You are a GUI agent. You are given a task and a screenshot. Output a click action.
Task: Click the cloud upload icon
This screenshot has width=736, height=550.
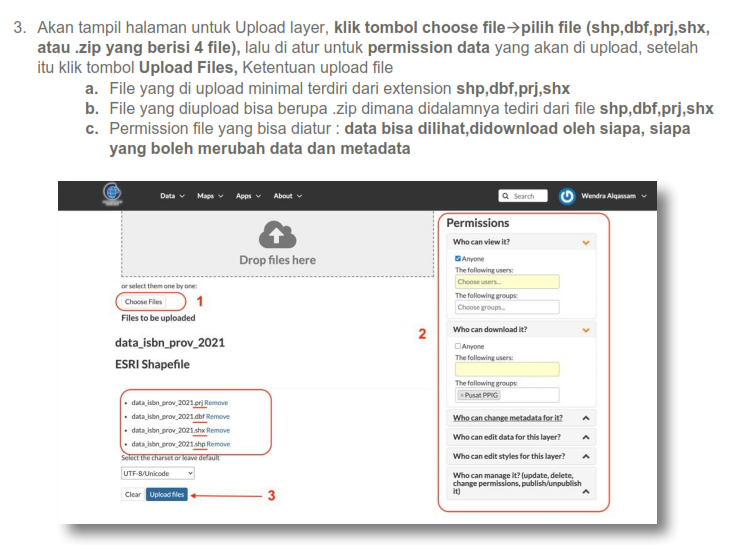(x=277, y=234)
